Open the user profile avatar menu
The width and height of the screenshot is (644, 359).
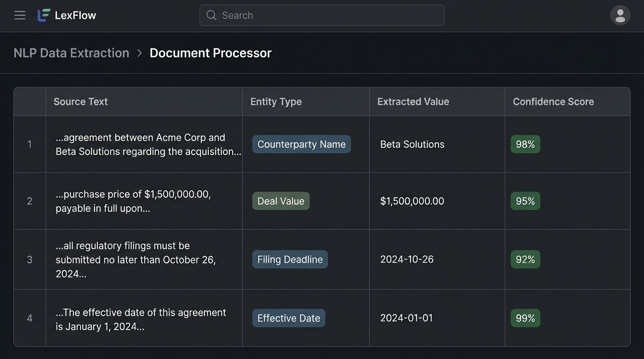[620, 15]
